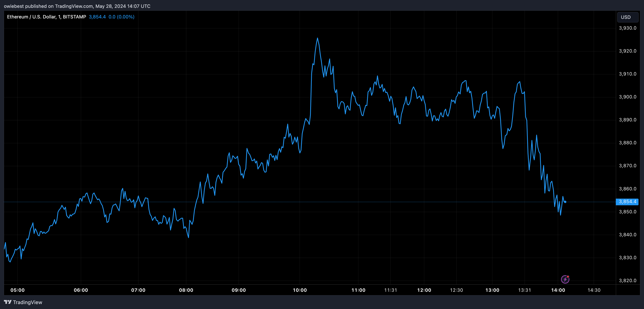The image size is (644, 309).
Task: Click the 3,900.0 price axis label
Action: coord(628,97)
